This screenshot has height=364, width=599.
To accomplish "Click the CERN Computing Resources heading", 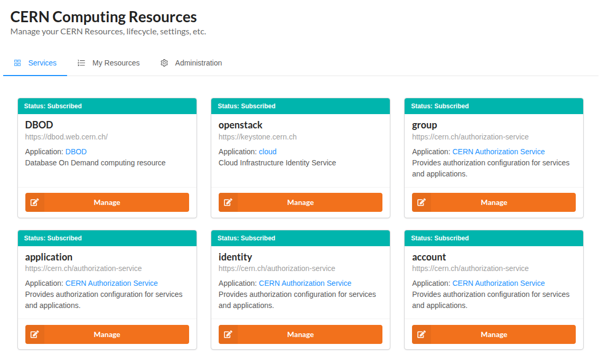I will click(x=104, y=17).
